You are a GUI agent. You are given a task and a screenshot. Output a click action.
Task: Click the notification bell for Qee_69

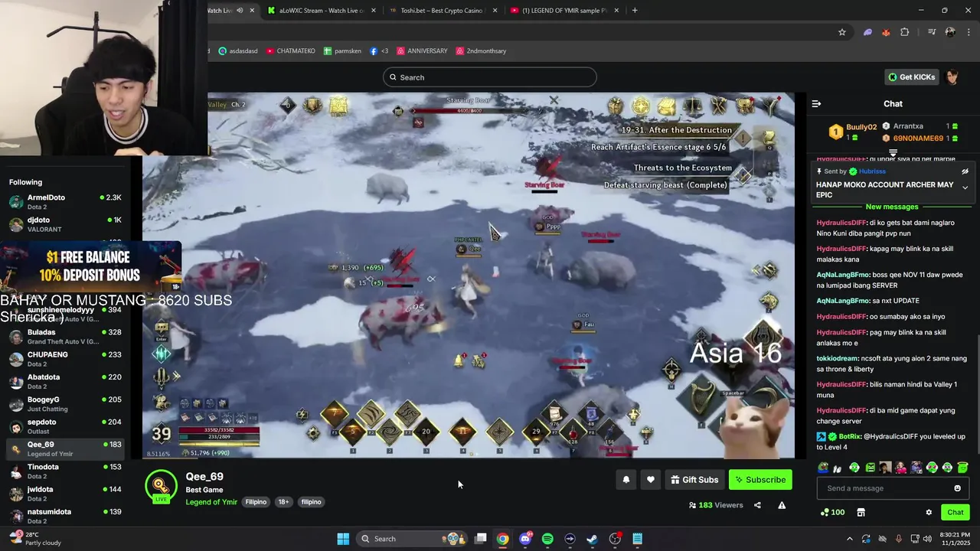pos(626,480)
